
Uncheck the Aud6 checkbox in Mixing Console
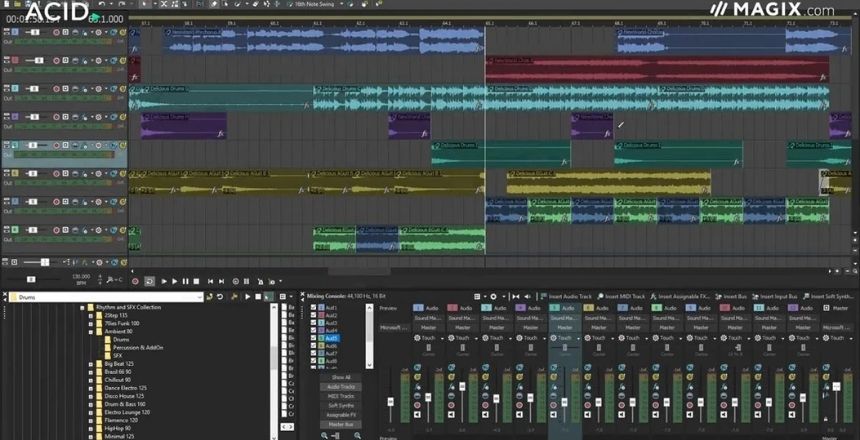[313, 346]
